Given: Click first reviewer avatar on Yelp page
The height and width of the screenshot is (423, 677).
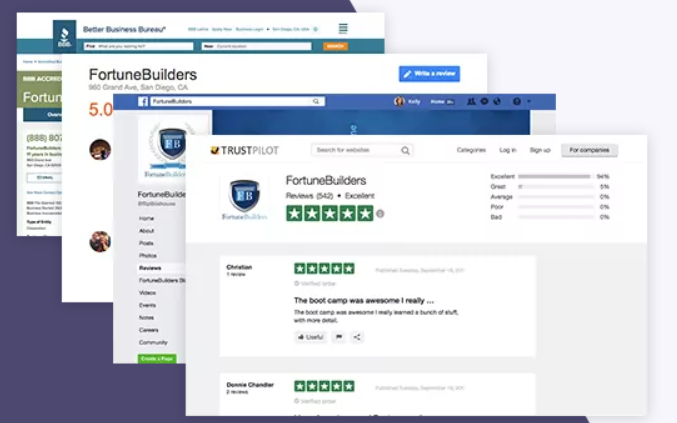Looking at the screenshot, I should click(x=100, y=149).
